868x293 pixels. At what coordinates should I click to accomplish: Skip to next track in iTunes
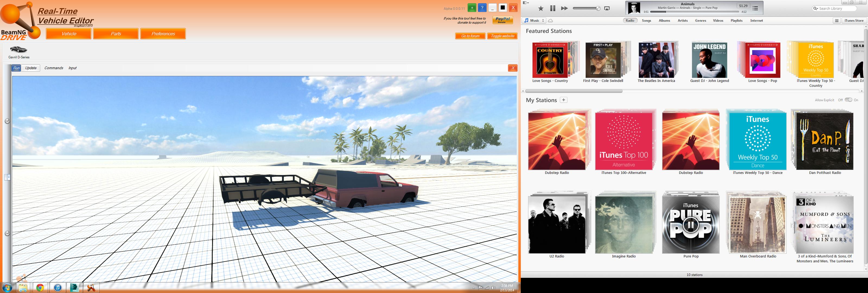coord(564,8)
